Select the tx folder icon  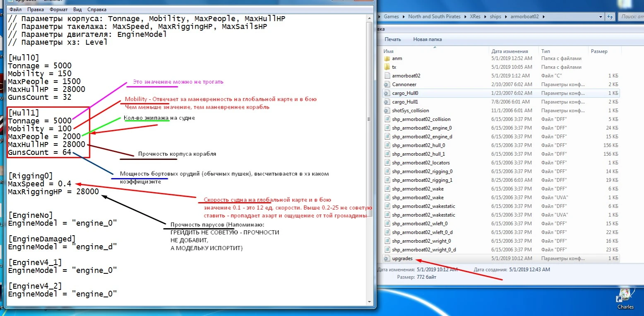pos(387,67)
